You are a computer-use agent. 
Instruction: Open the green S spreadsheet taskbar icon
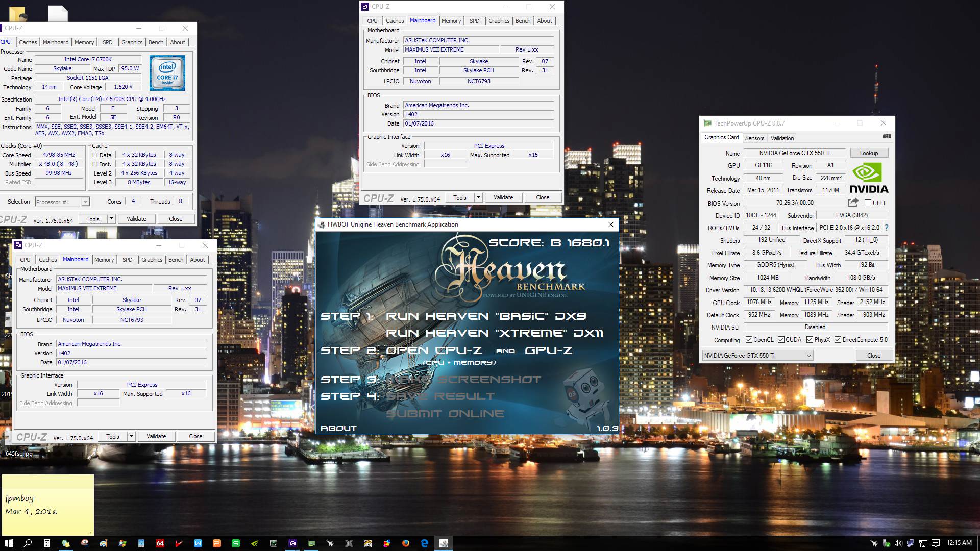[235, 543]
